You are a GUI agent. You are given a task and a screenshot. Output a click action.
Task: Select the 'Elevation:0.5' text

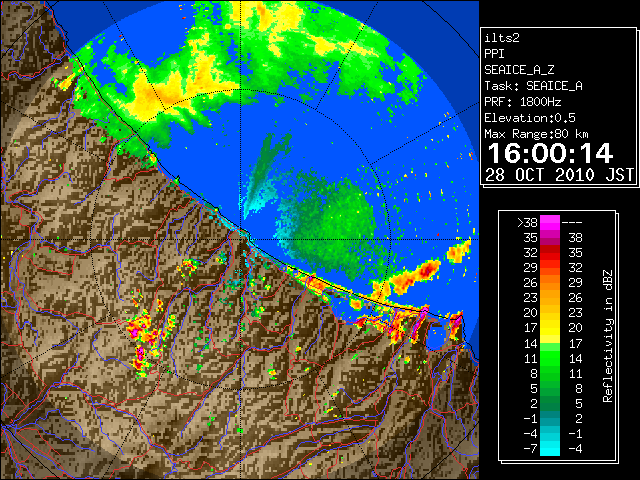530,118
